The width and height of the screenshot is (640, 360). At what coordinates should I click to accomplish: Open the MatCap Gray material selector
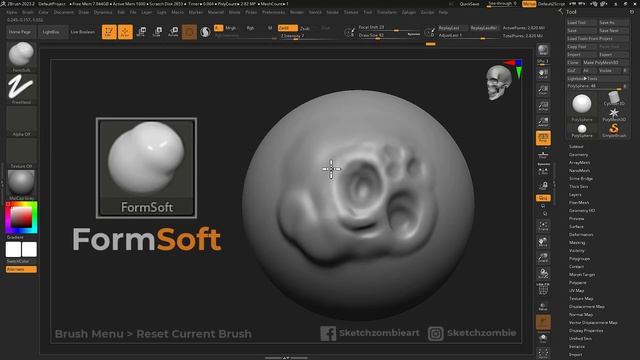[x=21, y=185]
